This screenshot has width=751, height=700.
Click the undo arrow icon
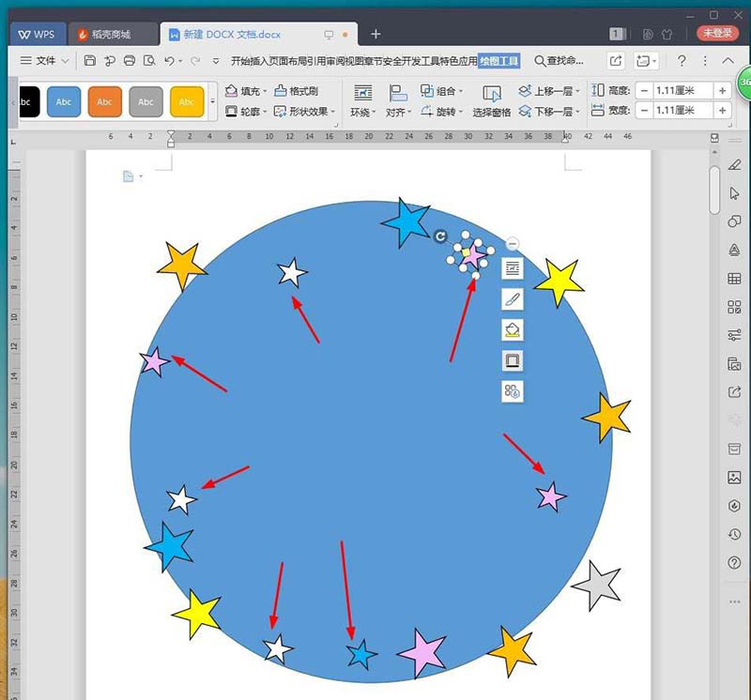click(x=169, y=61)
